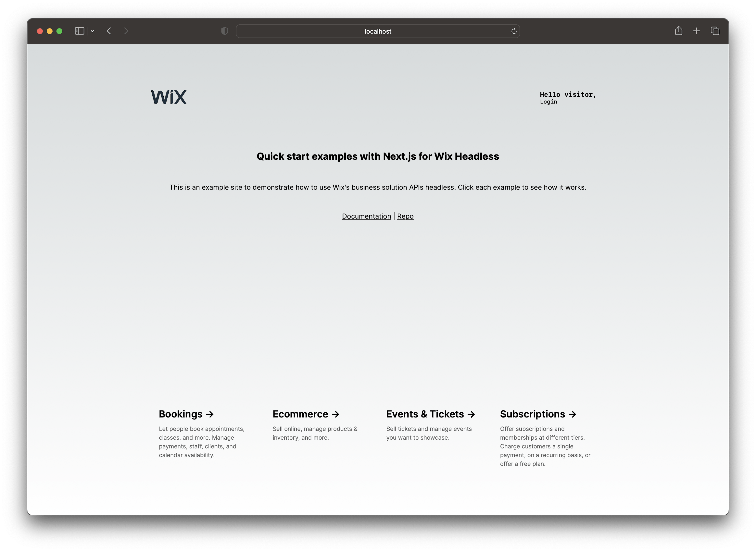Close the window with red button
This screenshot has height=551, width=756.
40,31
